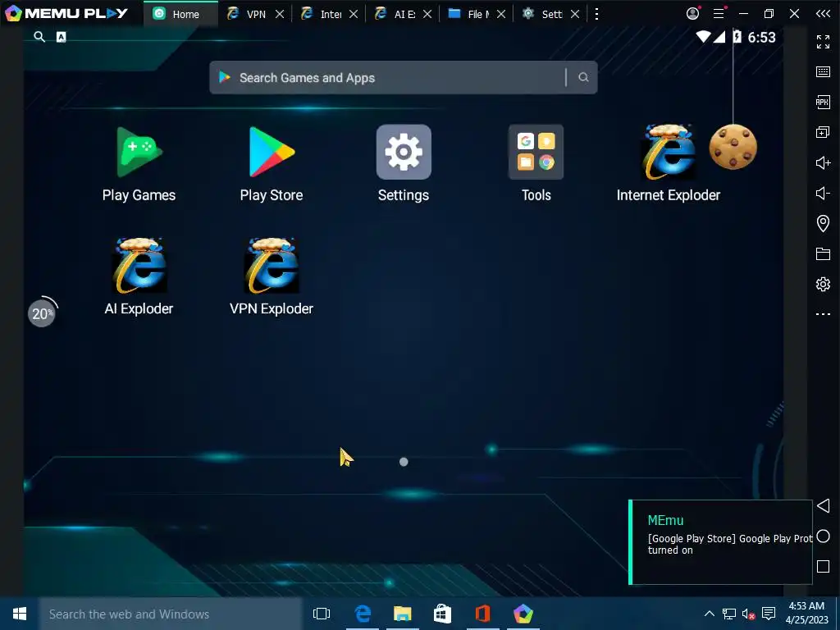Tap the Android back triangle button

pyautogui.click(x=824, y=505)
